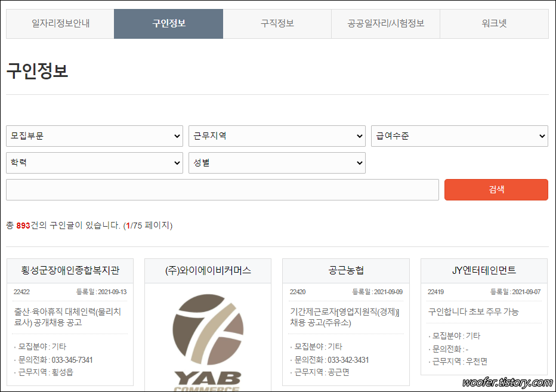Click the 1/75 페이지 indicator
The width and height of the screenshot is (556, 392).
[x=148, y=226]
